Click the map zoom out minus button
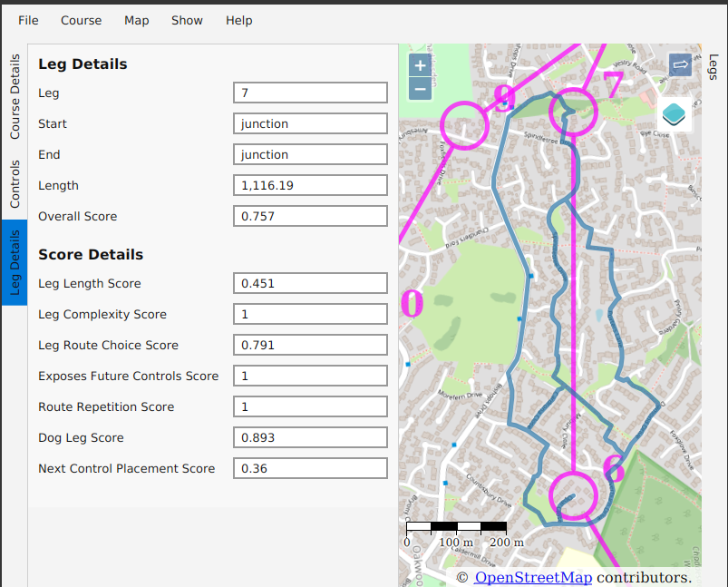Screen dimensions: 728x587 (419, 89)
